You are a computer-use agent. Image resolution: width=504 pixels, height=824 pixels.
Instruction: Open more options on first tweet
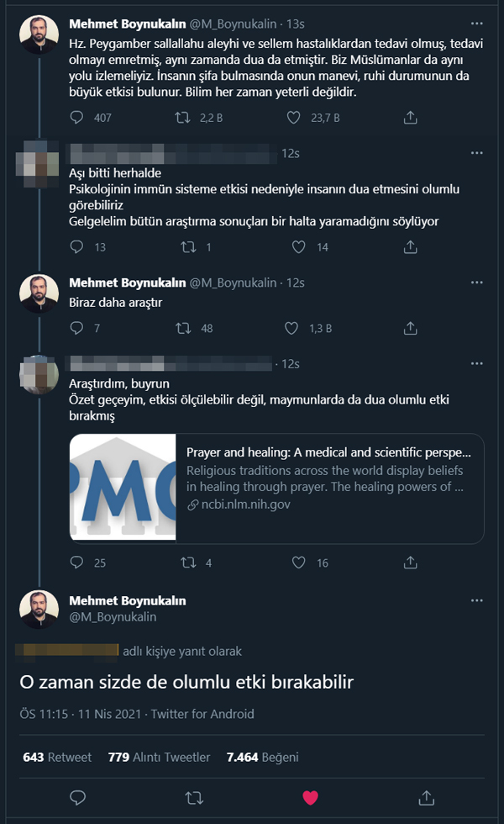coord(477,24)
